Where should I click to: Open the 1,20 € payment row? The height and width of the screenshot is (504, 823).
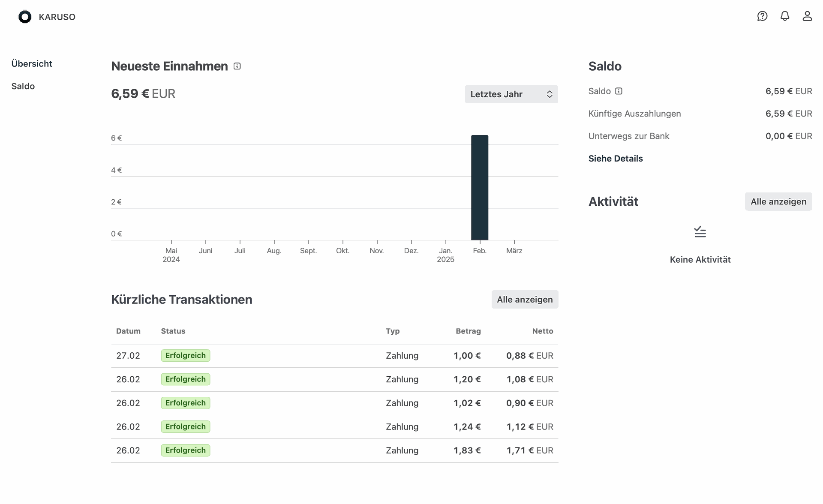click(x=334, y=379)
